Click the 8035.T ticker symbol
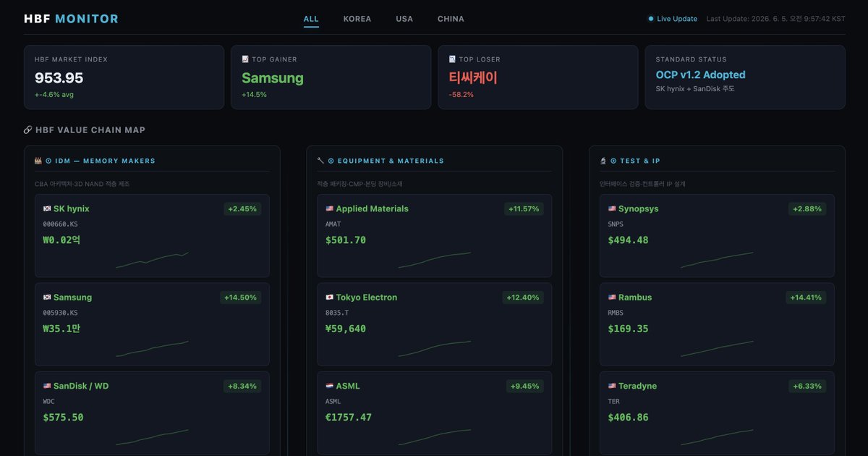Screen dimensions: 868x456 [x=338, y=313]
